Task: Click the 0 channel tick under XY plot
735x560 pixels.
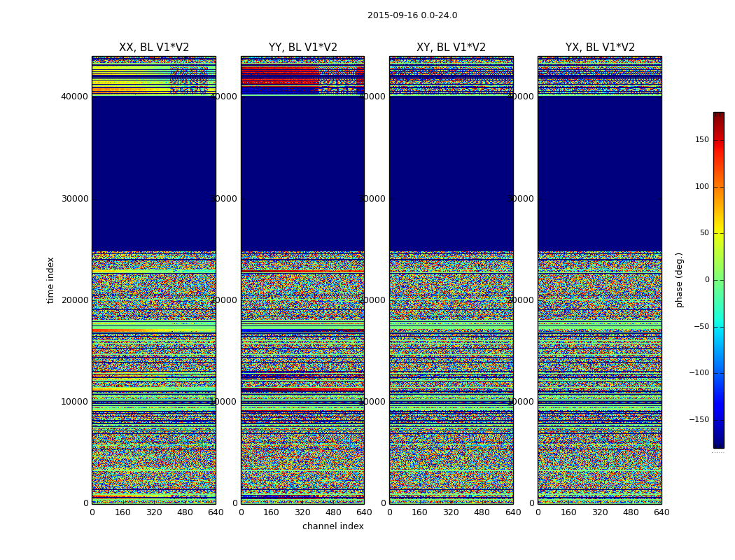Action: 390,512
